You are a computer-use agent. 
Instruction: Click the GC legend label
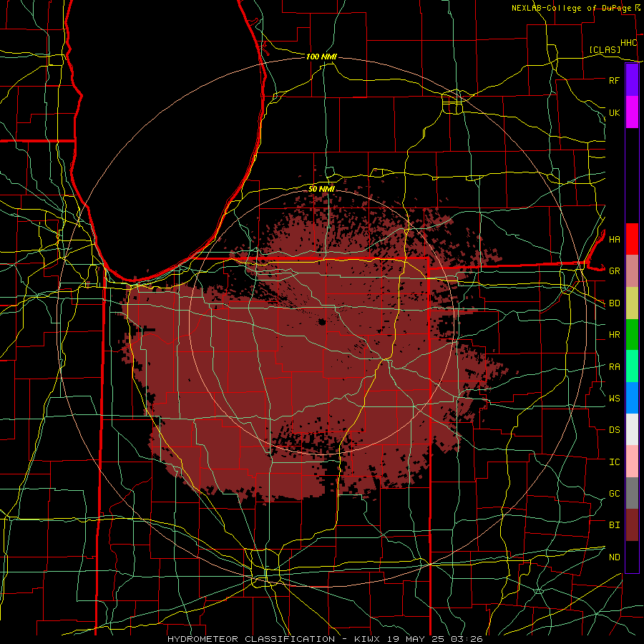(614, 494)
